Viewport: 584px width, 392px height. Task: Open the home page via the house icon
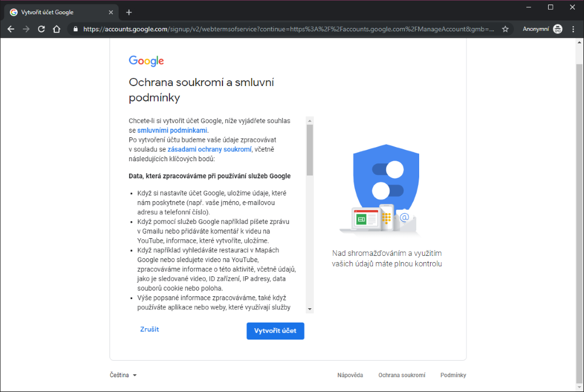click(x=56, y=29)
